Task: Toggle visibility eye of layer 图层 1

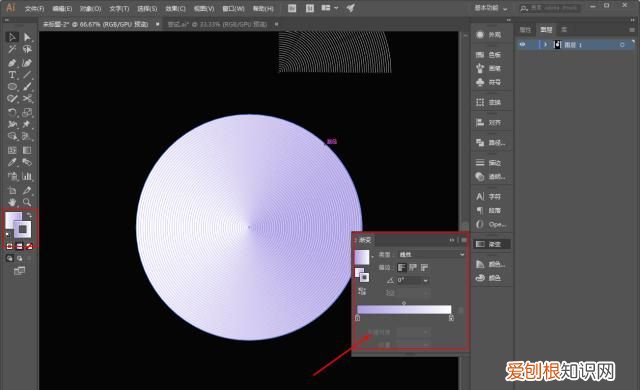Action: 522,45
